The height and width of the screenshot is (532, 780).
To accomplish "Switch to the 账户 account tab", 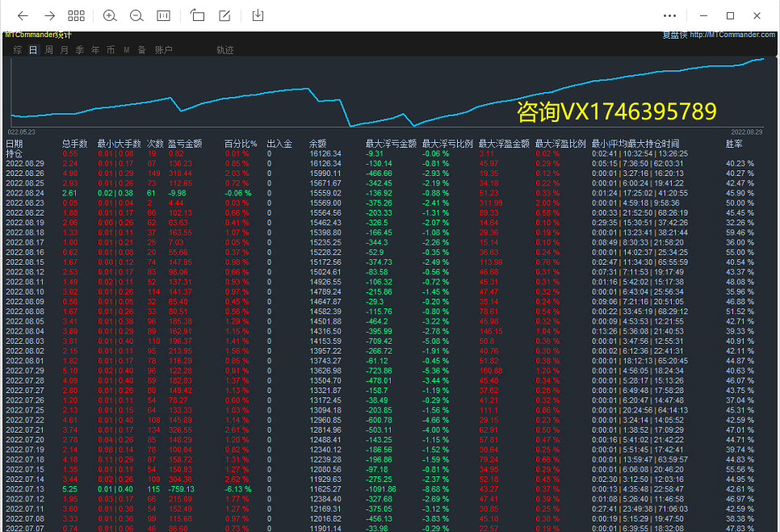I will 164,50.
